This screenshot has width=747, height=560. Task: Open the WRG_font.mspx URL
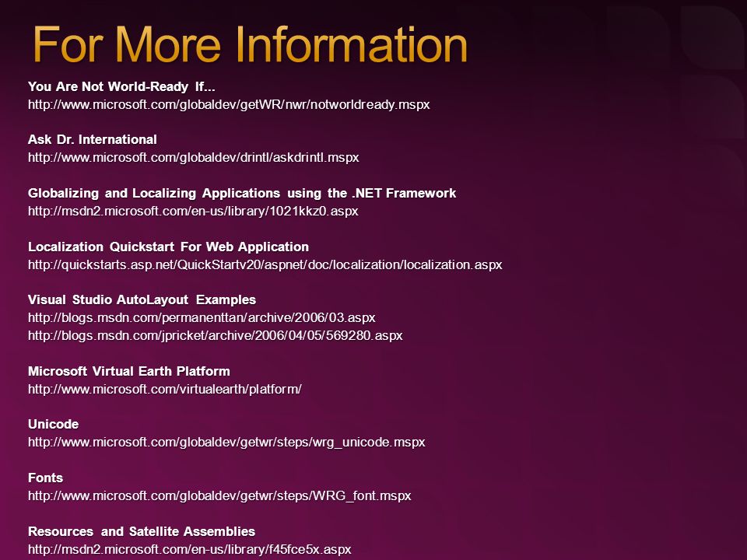click(219, 495)
